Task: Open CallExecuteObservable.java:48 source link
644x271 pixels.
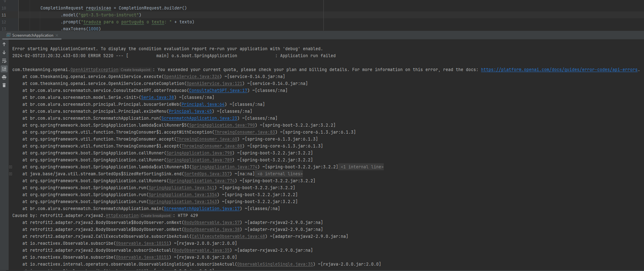Action: click(x=228, y=236)
